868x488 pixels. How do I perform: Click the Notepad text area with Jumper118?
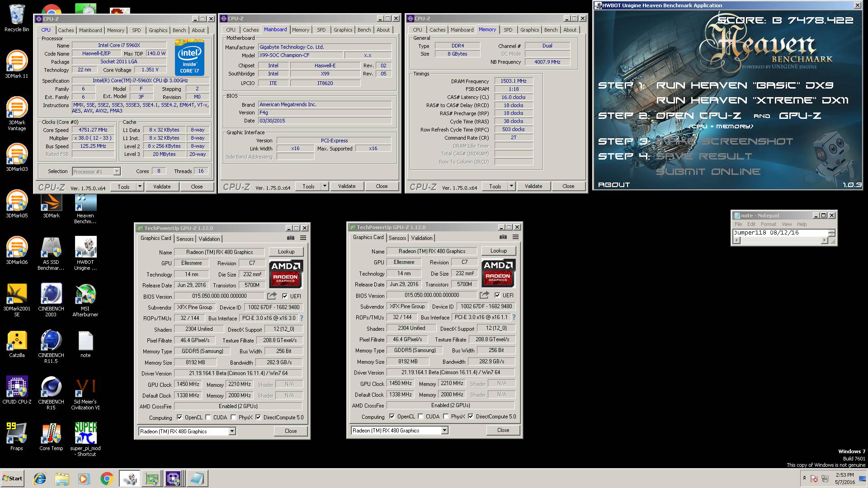pyautogui.click(x=780, y=233)
